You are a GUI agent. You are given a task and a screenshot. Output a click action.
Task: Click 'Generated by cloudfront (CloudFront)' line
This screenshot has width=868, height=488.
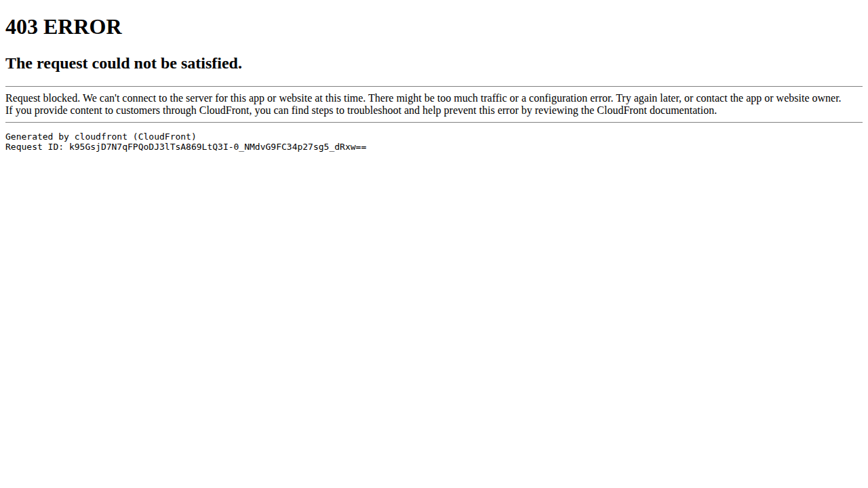pyautogui.click(x=101, y=136)
